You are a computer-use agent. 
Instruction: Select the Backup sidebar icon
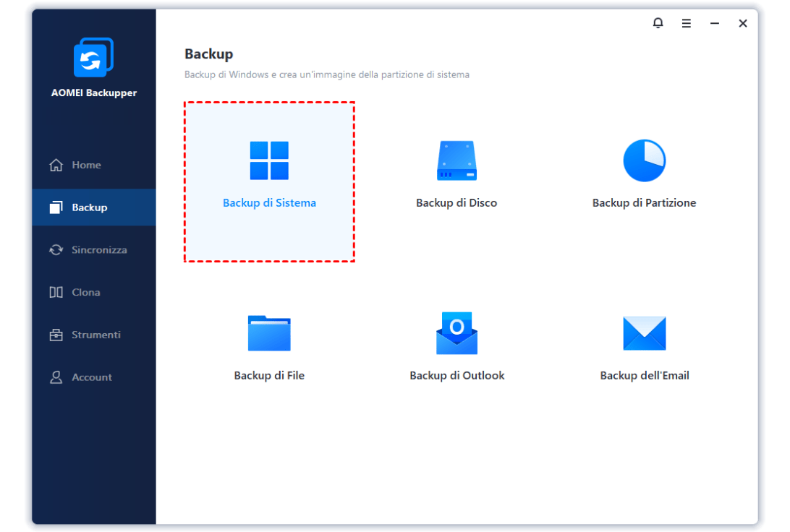click(56, 207)
